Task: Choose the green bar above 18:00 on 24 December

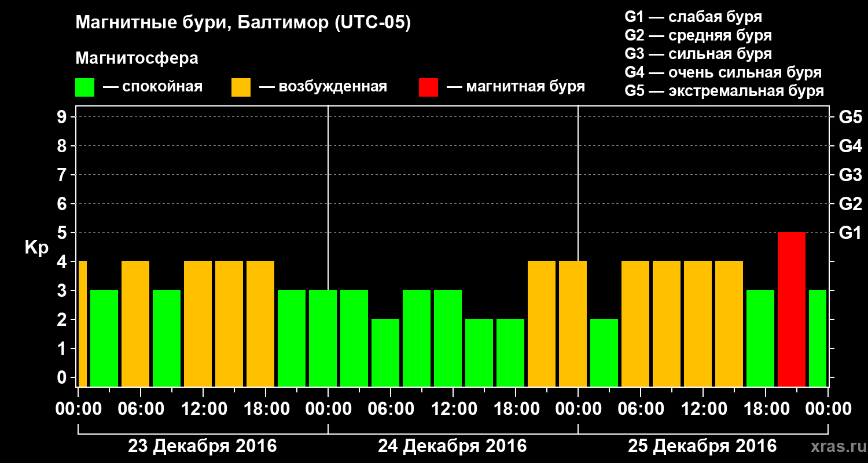Action: (x=510, y=352)
